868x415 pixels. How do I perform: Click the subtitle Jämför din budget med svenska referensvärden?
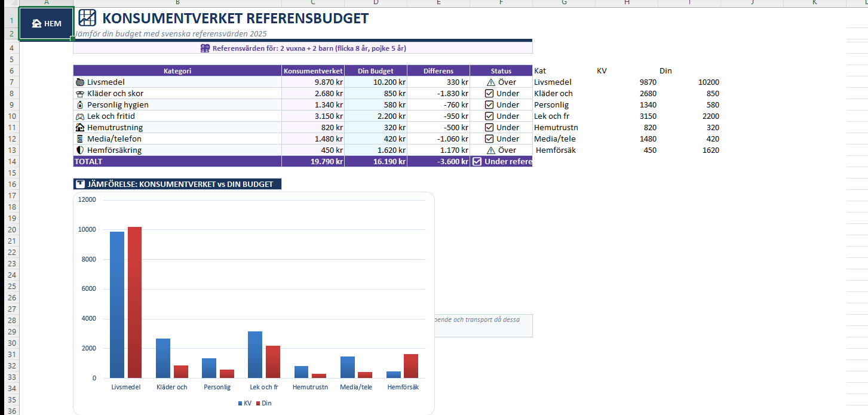[171, 34]
